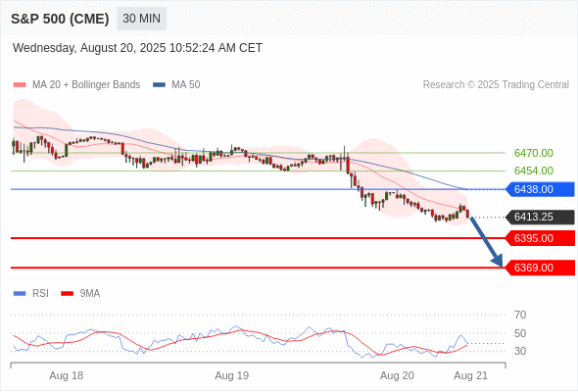Select the black 6413.25 current price tag
The height and width of the screenshot is (392, 578).
540,217
